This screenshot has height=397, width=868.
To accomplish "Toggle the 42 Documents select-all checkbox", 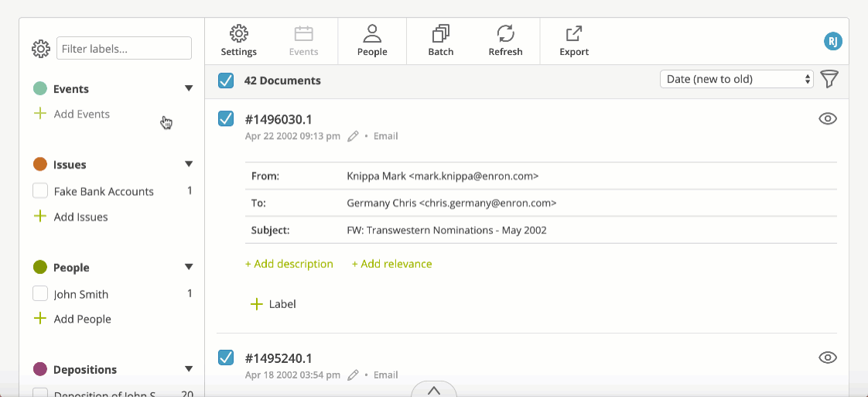I will pos(226,80).
